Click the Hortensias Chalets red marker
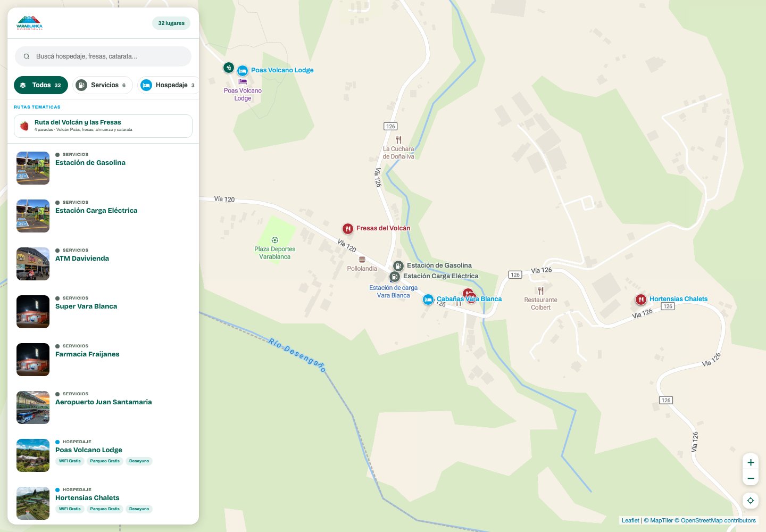 pos(641,300)
